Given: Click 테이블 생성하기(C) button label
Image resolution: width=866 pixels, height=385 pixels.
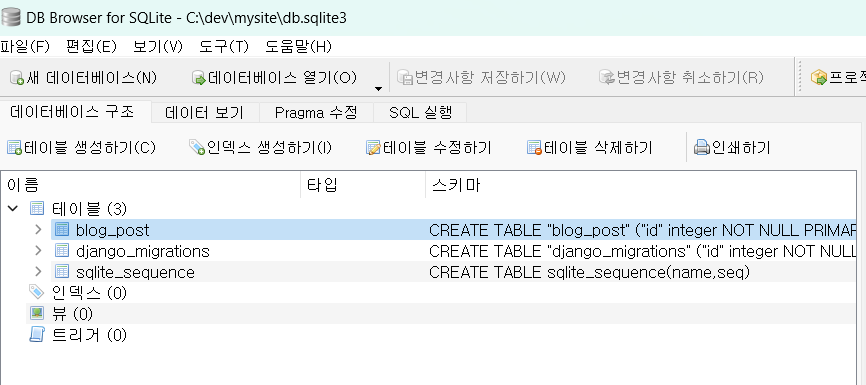Looking at the screenshot, I should click(89, 147).
